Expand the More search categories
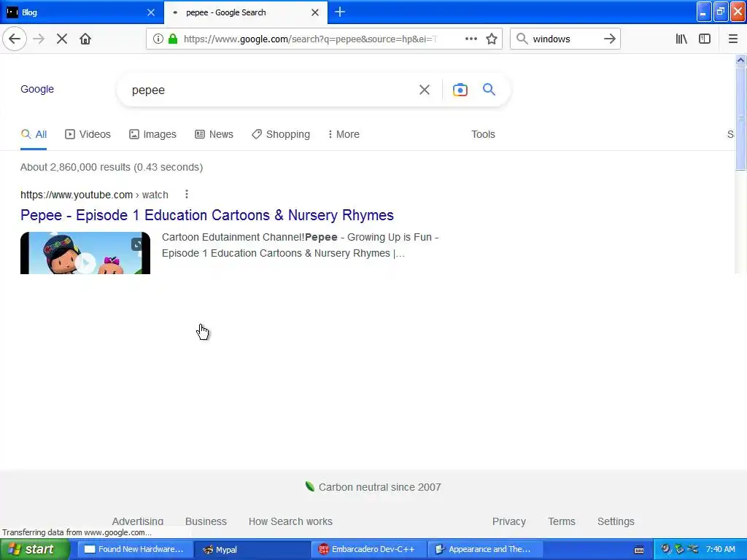Viewport: 747px width, 560px height. click(x=344, y=134)
